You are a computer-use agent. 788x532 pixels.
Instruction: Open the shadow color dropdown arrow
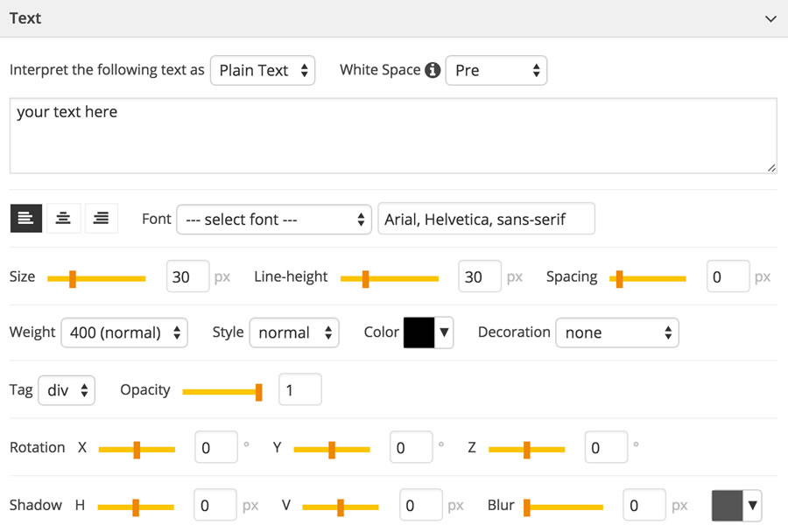(x=752, y=505)
